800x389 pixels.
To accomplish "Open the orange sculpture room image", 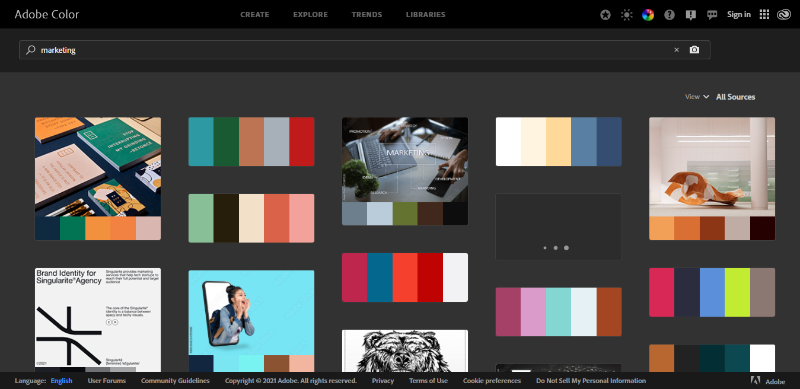I will coord(712,167).
